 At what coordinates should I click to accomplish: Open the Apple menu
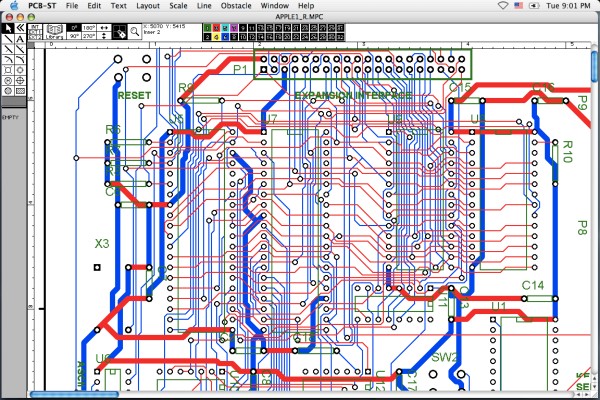point(14,5)
